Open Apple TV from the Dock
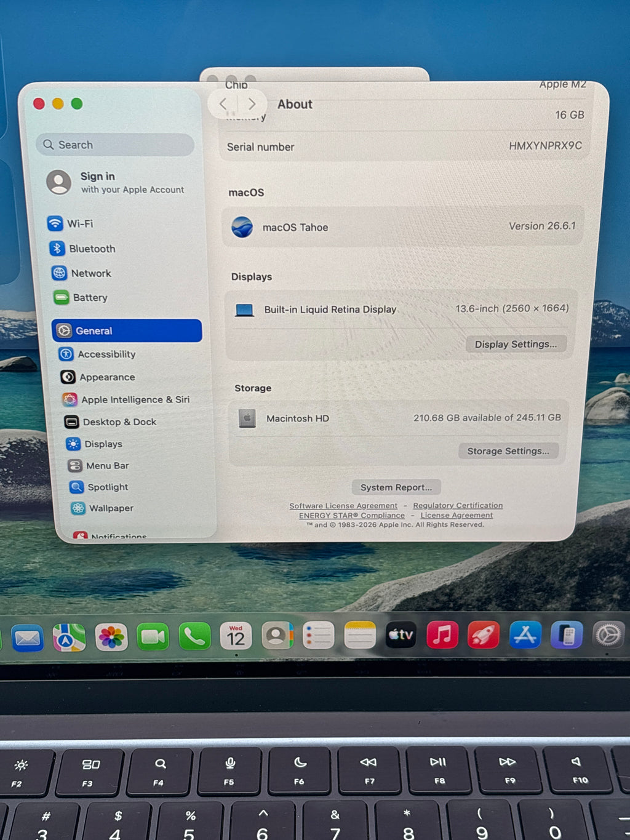 click(x=401, y=634)
